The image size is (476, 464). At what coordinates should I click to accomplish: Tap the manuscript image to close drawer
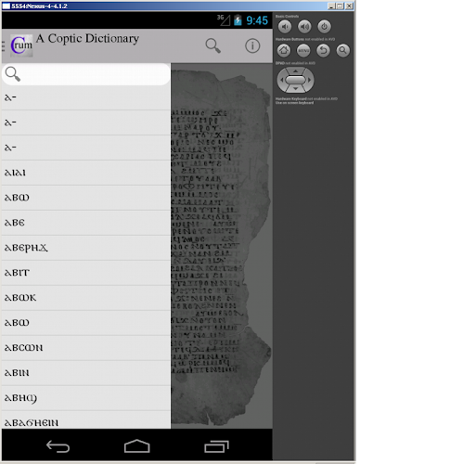(221, 246)
